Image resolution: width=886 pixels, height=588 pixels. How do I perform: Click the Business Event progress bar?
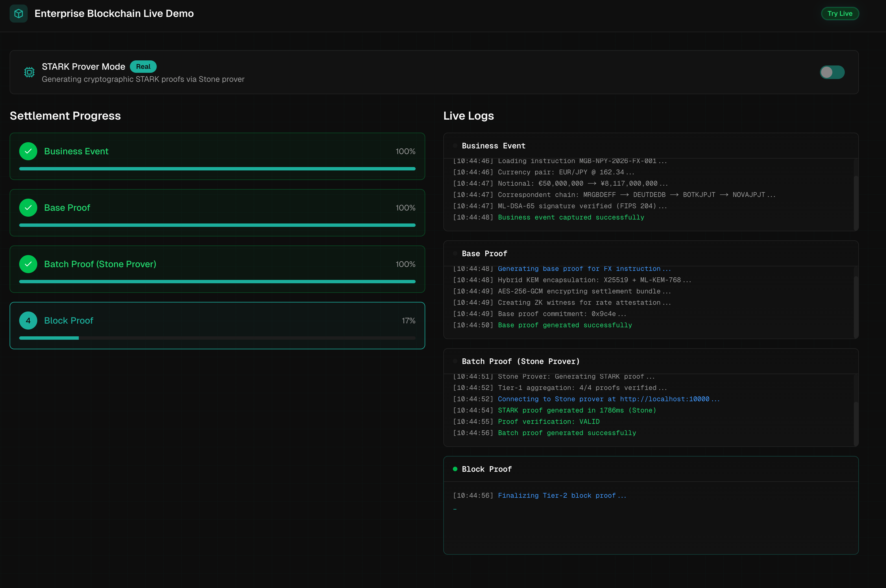tap(217, 169)
